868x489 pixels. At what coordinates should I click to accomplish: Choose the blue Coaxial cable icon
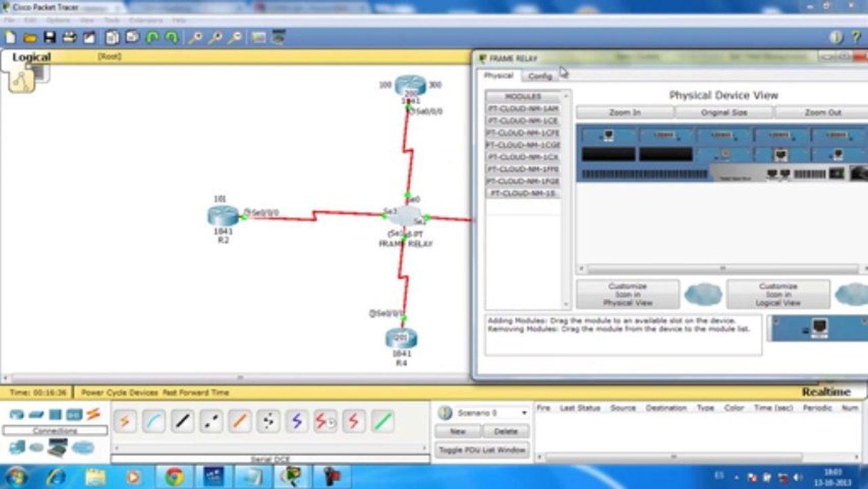(x=297, y=422)
